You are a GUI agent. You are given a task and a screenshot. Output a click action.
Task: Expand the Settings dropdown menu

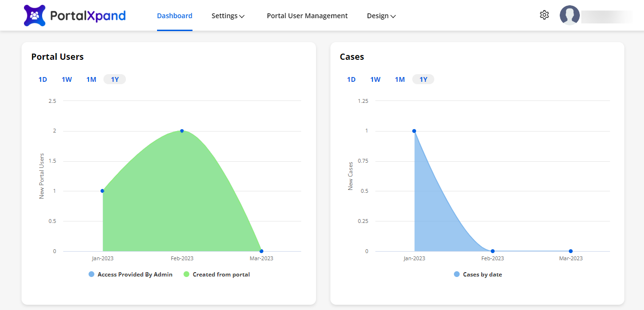[x=228, y=16]
